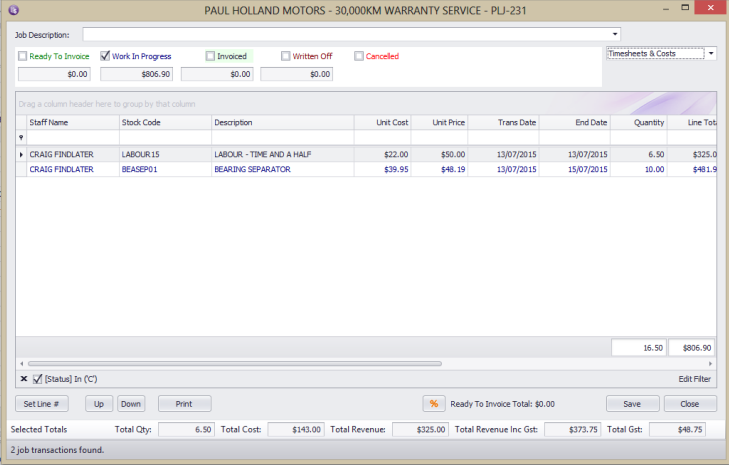Screen dimensions: 729x465
Task: Click the 6.50 quantity cell in LABOUR15 row
Action: pos(639,154)
